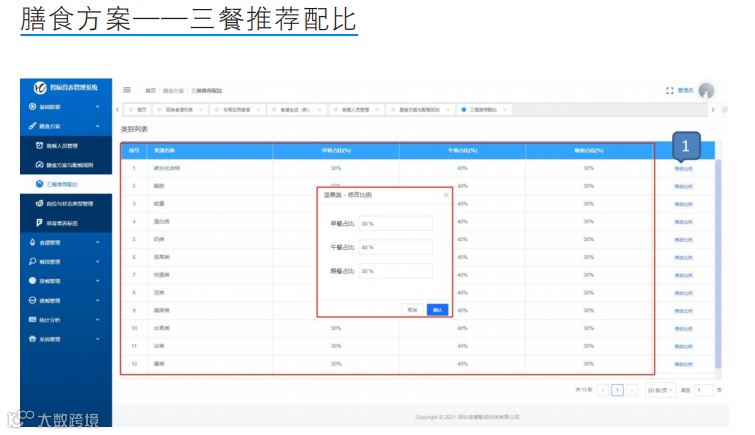Go to next page arrow in pagination
The image size is (755, 435).
[x=632, y=390]
